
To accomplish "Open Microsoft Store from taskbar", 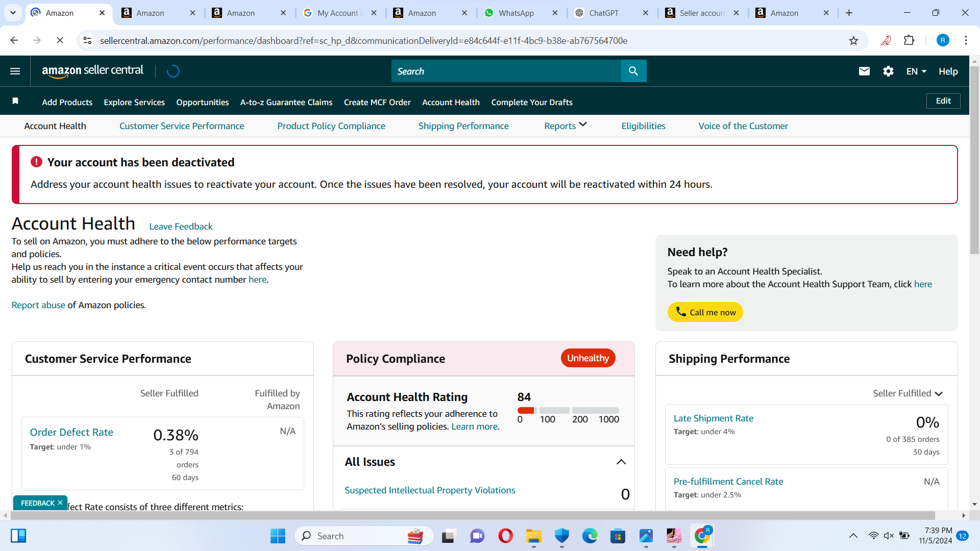I will pos(618,536).
